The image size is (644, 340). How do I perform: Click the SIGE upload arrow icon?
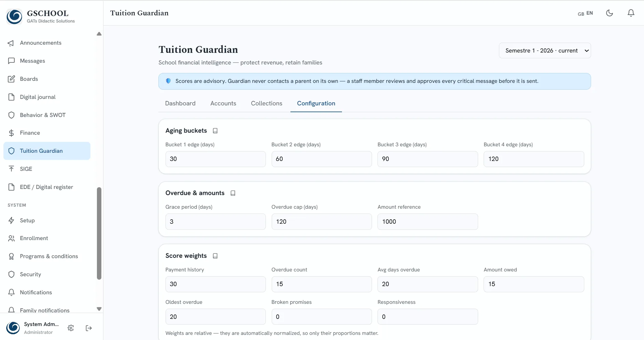click(x=11, y=169)
